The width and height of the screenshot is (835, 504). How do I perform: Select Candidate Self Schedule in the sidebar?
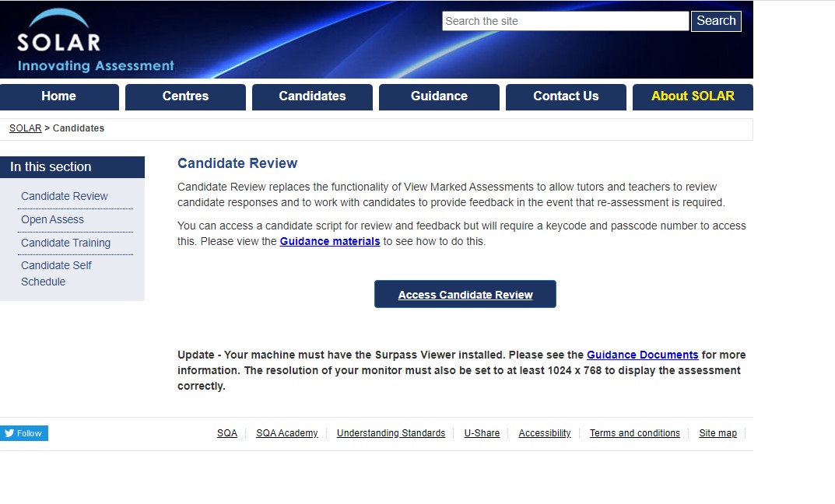(x=57, y=274)
